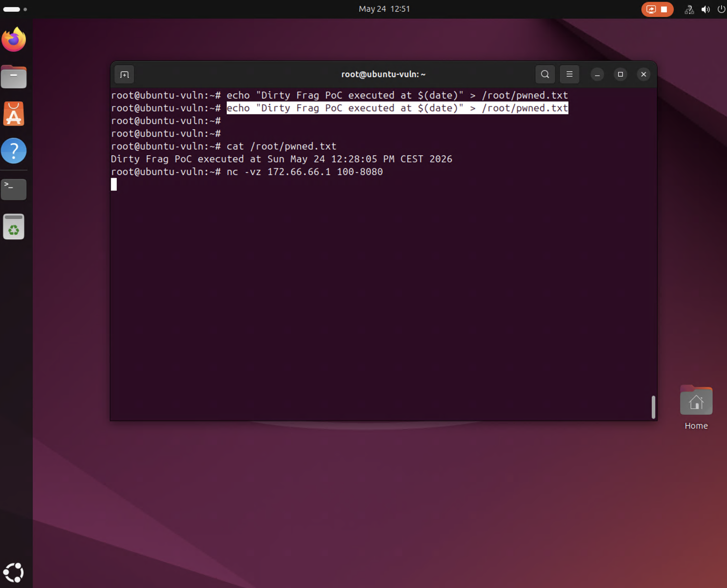Screen dimensions: 727x588
Task: Click the terminal vertical scrollbar thumb
Action: (x=653, y=407)
